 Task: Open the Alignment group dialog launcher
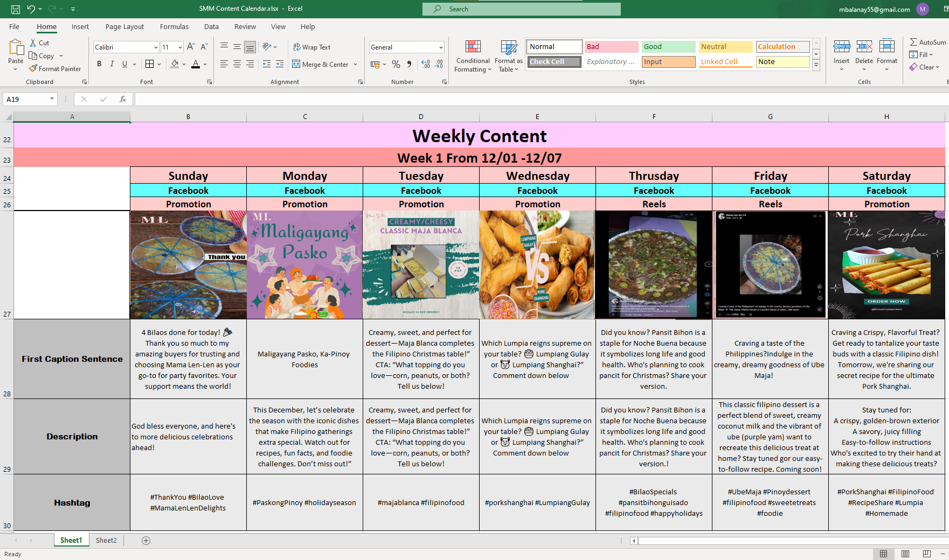[x=361, y=82]
